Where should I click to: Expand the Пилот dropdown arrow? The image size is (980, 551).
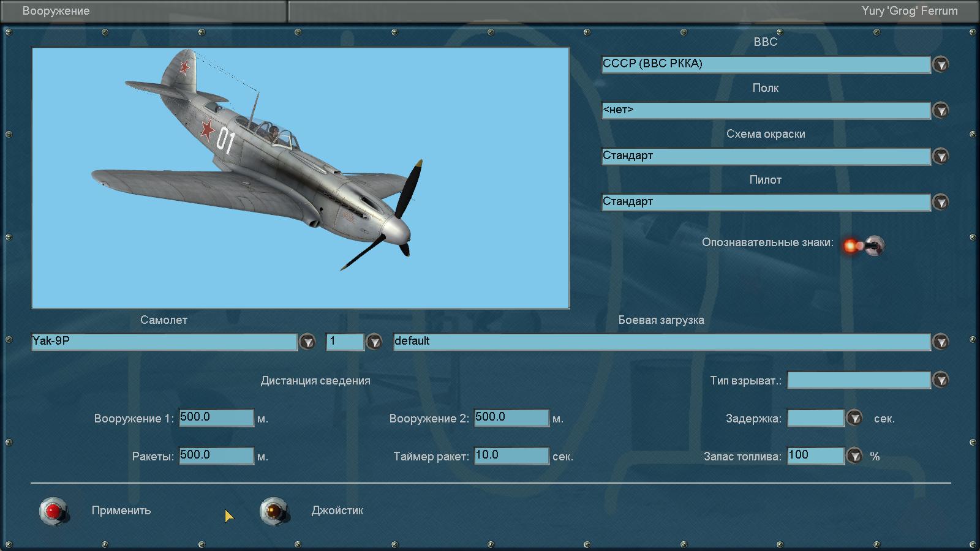click(941, 202)
